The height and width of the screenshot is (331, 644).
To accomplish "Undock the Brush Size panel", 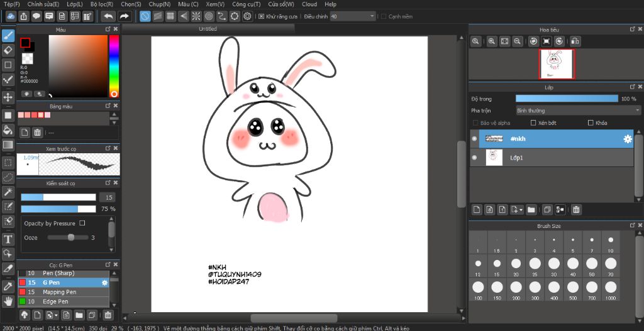I will (x=633, y=225).
